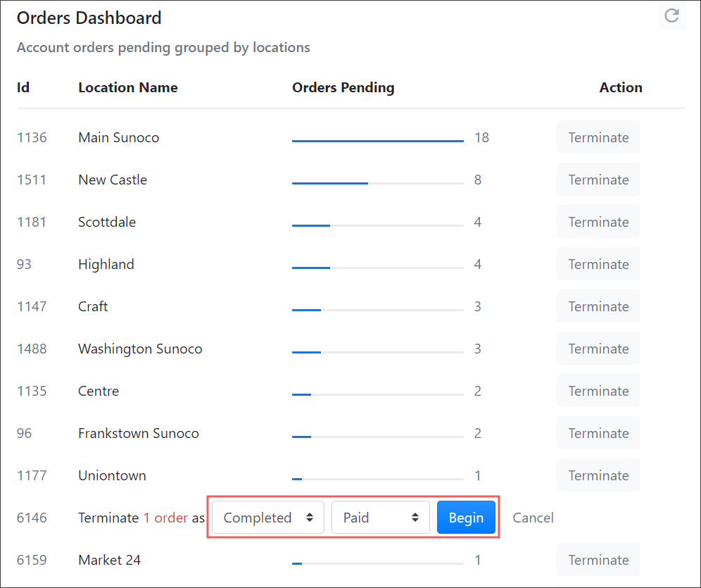Viewport: 701px width, 588px height.
Task: Terminate orders for Washington Sunoco
Action: [x=598, y=349]
